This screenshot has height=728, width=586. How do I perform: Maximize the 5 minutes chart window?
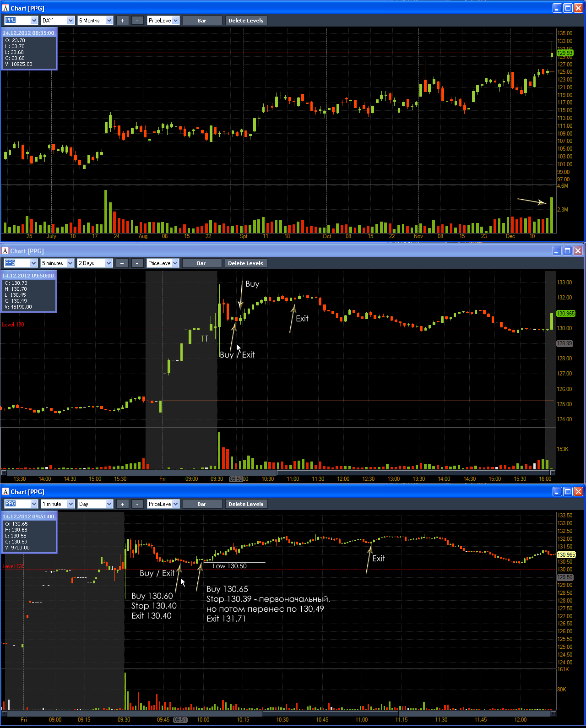point(567,251)
